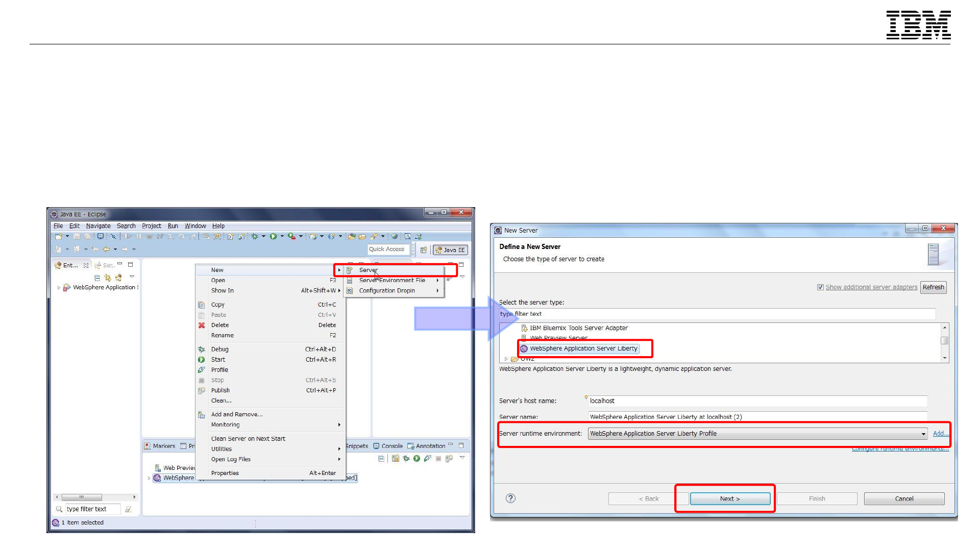The image size is (980, 551).
Task: Open the Console tab
Action: click(391, 446)
